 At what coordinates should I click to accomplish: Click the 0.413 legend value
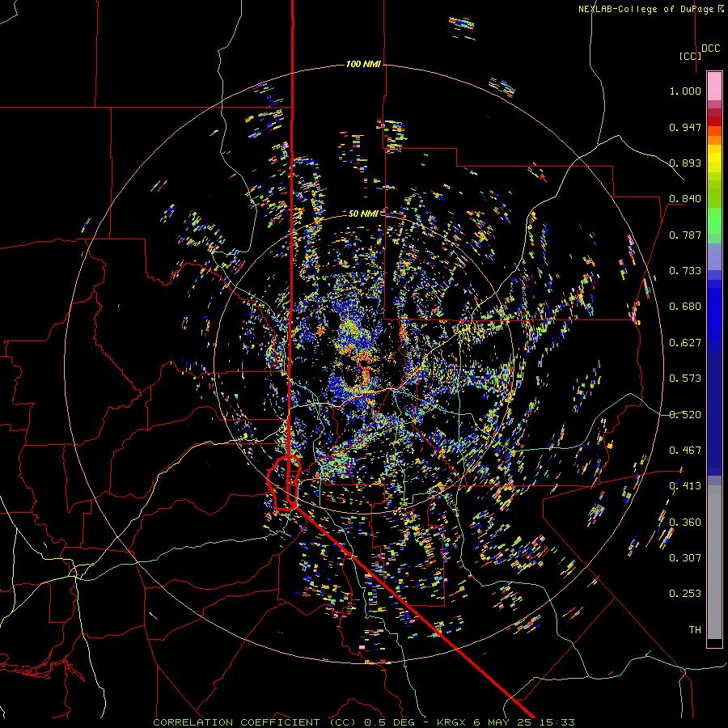[685, 486]
